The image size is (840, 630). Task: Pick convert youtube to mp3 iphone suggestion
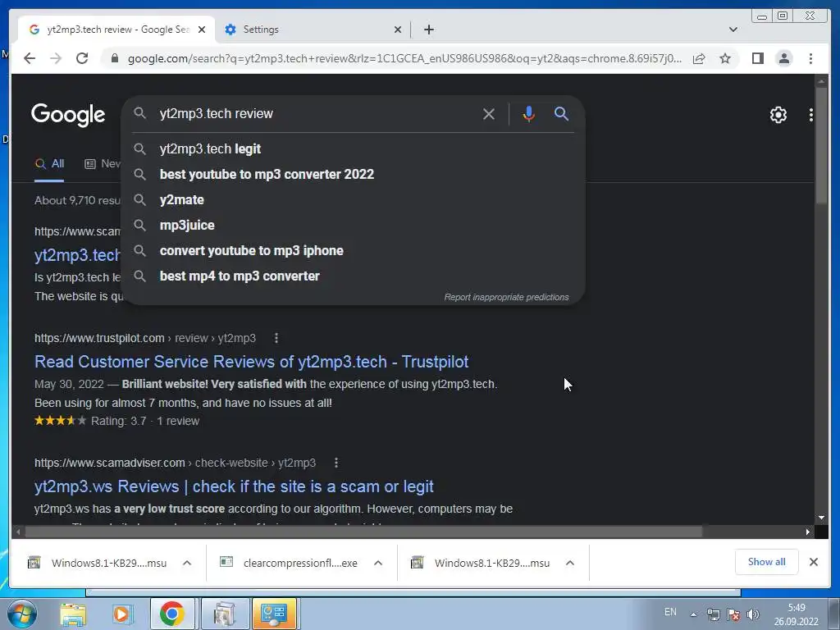pos(354,251)
